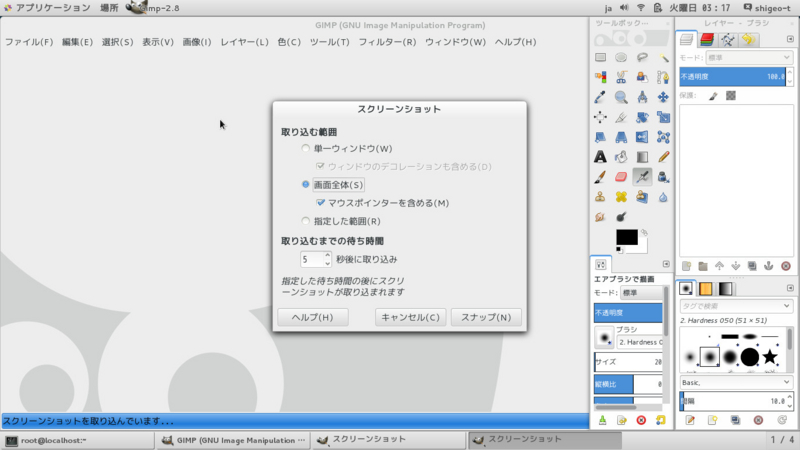Select the Rotate tool
This screenshot has height=450, width=800.
point(642,117)
